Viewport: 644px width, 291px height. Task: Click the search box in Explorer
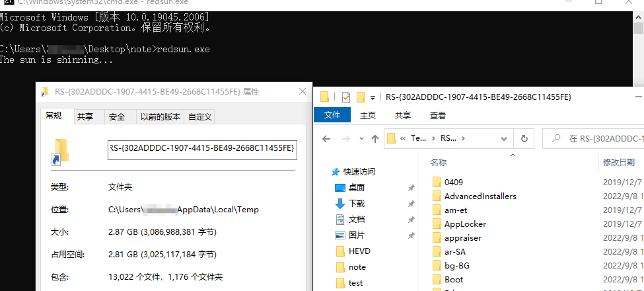click(592, 139)
